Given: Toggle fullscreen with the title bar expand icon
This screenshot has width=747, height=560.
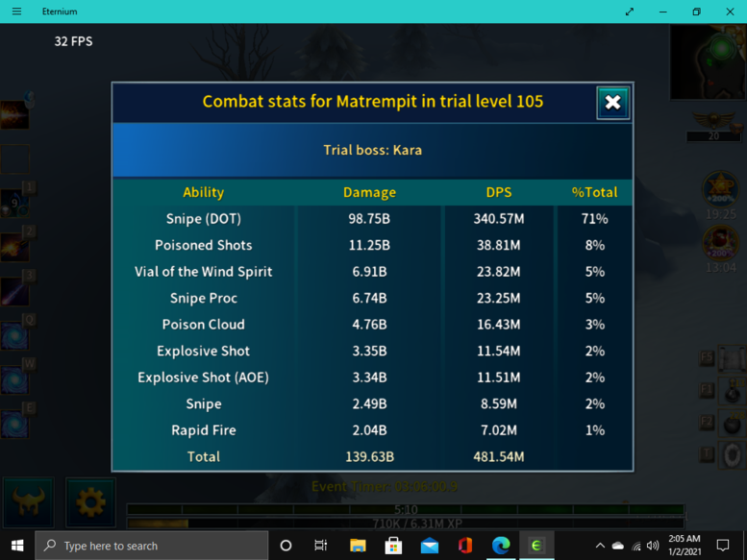Looking at the screenshot, I should click(x=630, y=12).
